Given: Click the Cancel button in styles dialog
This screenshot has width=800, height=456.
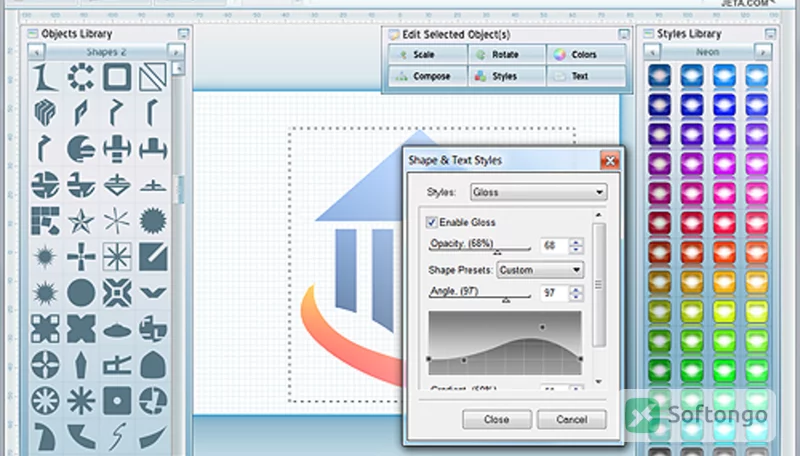Looking at the screenshot, I should click(x=571, y=419).
